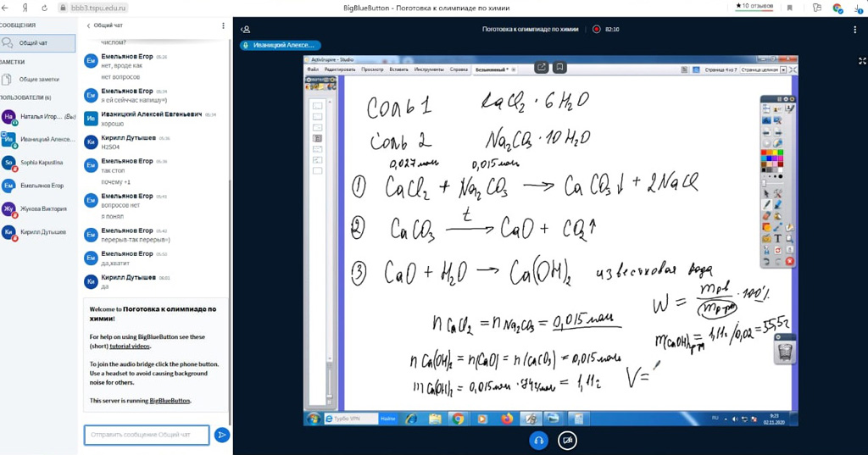Click the recording indicator button

tap(597, 29)
